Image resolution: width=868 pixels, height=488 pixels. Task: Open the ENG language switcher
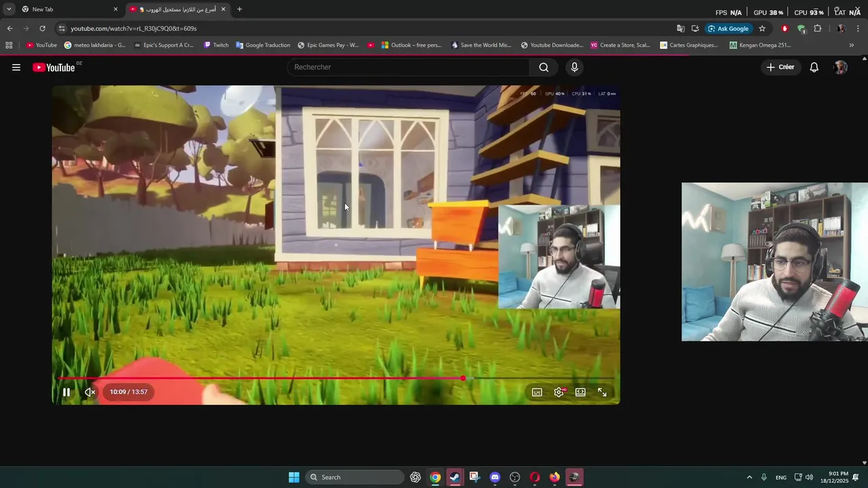coord(781,477)
